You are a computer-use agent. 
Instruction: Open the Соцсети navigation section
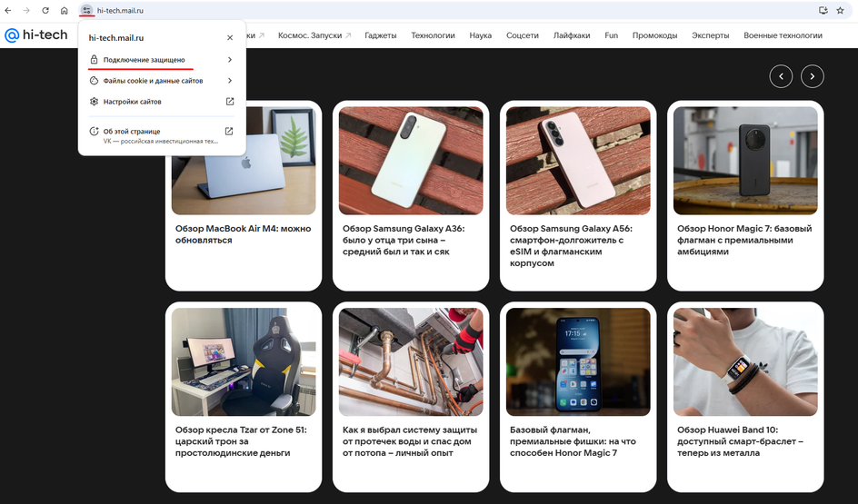(x=522, y=35)
